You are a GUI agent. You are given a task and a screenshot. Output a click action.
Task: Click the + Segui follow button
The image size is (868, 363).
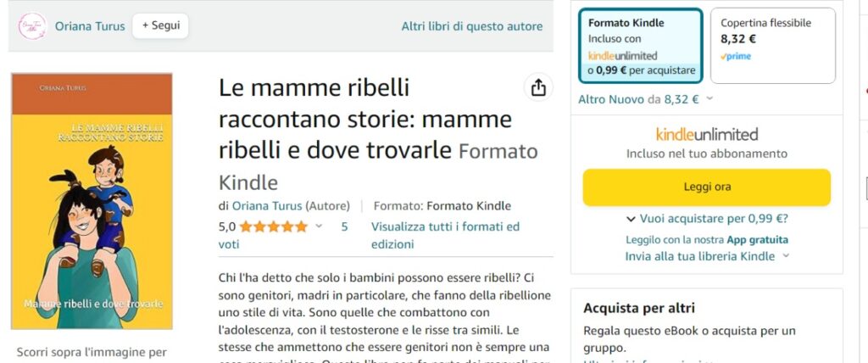click(x=160, y=25)
